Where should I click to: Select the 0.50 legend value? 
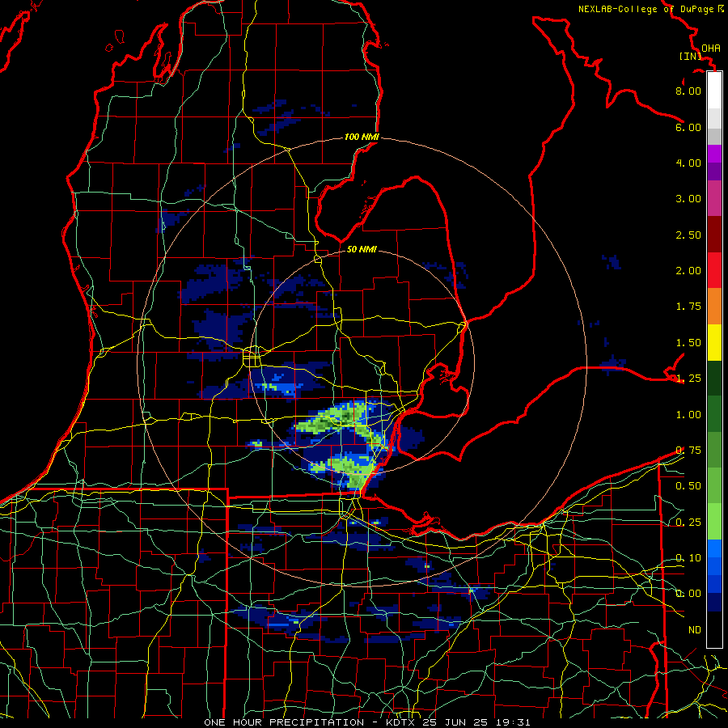pyautogui.click(x=688, y=486)
